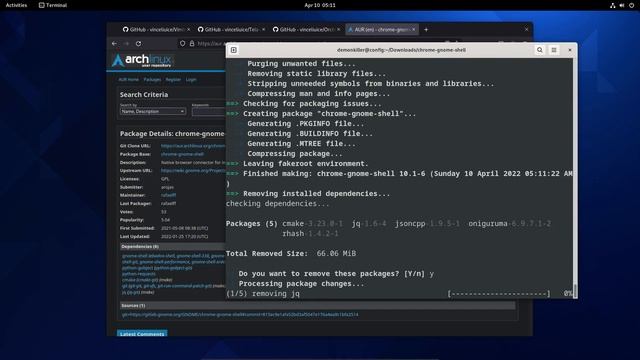The image size is (640, 360).
Task: Click the First Submitted date value
Action: point(184,228)
